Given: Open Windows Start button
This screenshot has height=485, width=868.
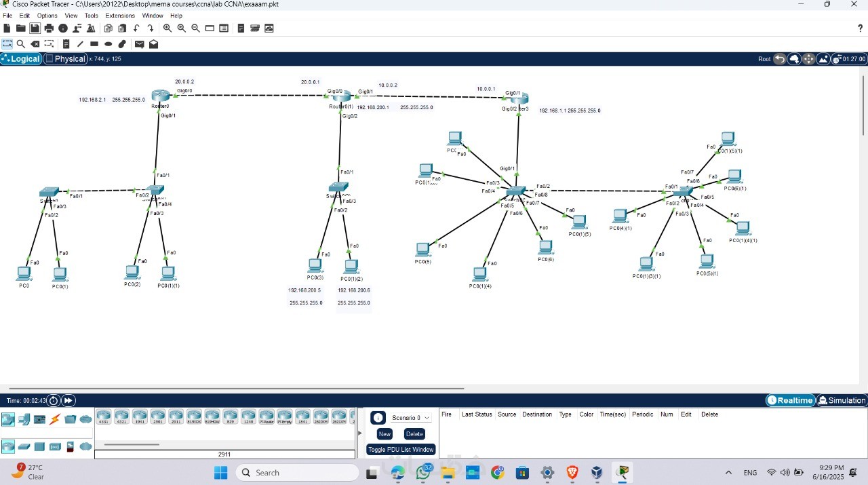Looking at the screenshot, I should [x=220, y=472].
